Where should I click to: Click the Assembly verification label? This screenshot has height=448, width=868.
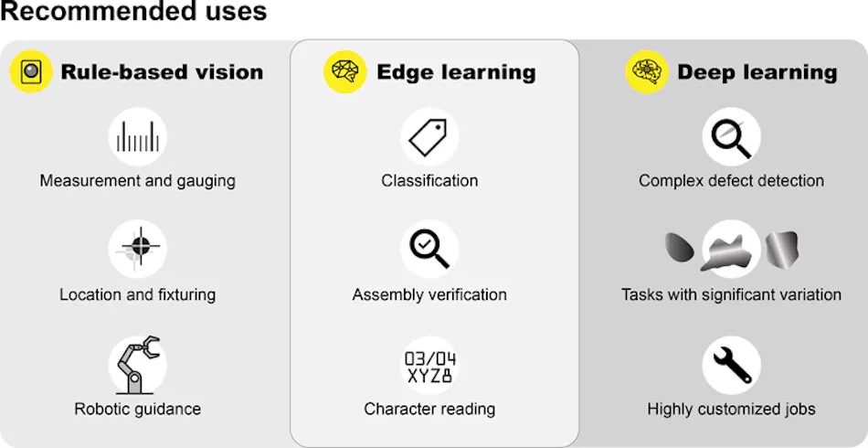[429, 294]
